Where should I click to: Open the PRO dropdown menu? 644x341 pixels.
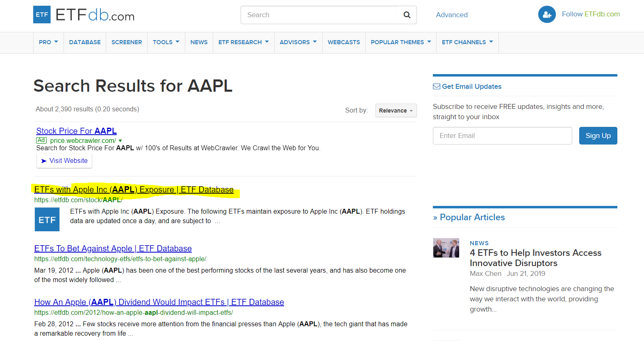pos(48,42)
